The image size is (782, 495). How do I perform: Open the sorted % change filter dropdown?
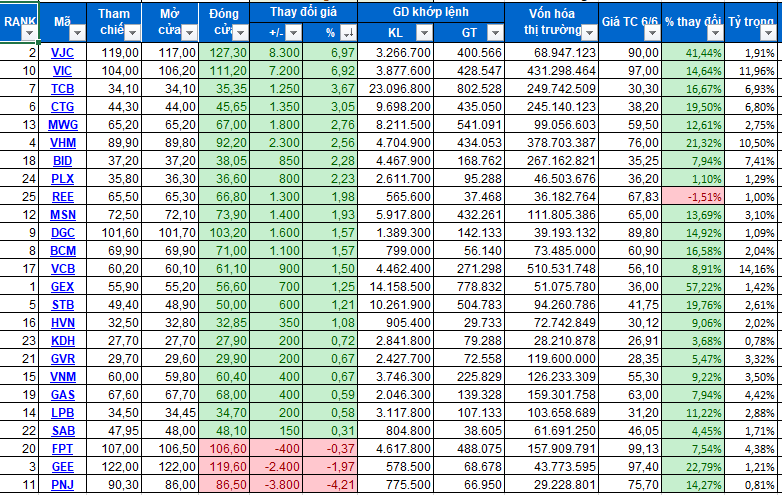coord(348,33)
